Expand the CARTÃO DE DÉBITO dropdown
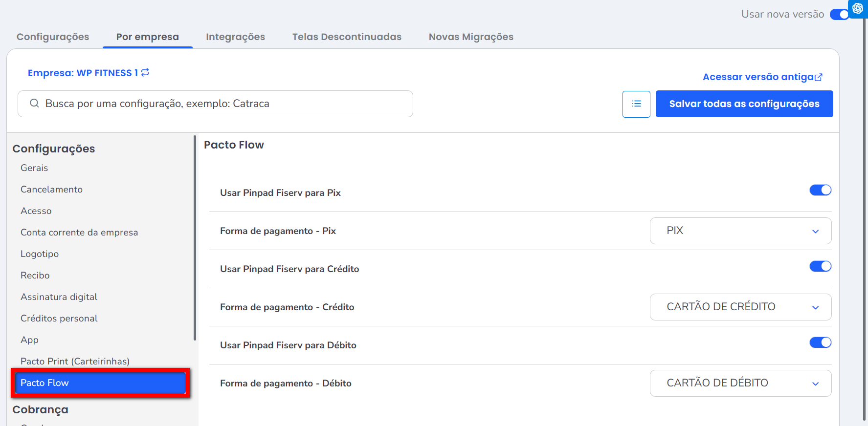Image resolution: width=868 pixels, height=426 pixels. coord(740,383)
